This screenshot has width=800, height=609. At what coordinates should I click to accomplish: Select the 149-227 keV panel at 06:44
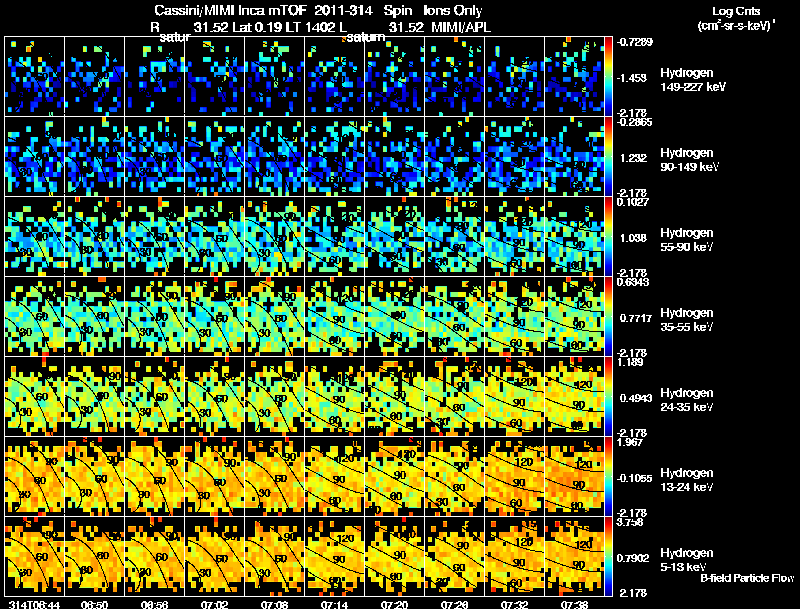(x=34, y=76)
